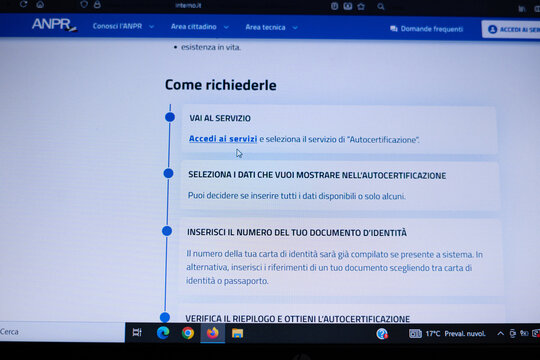
Task: Click the timeline dot beside VAI AL SERVIZIO
Action: coord(170,117)
